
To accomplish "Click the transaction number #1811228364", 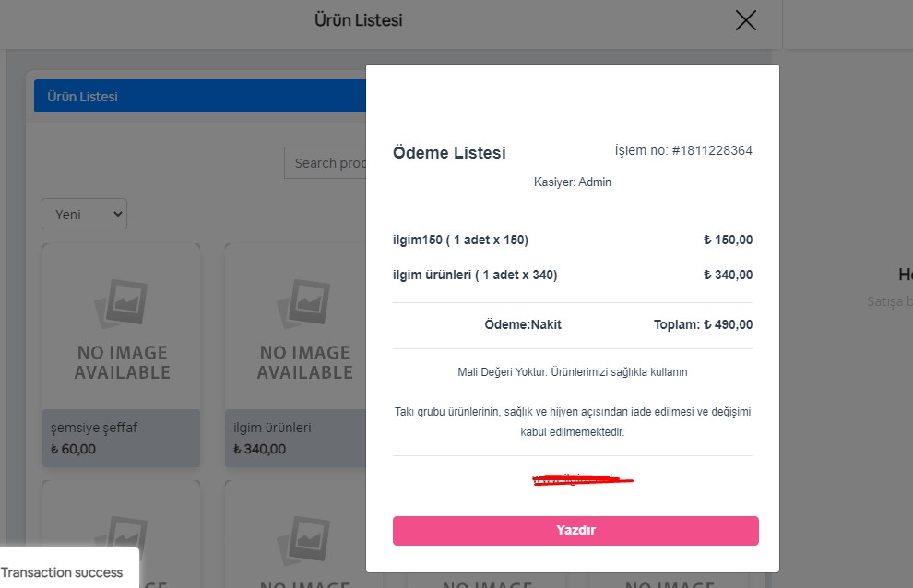I will pos(712,150).
